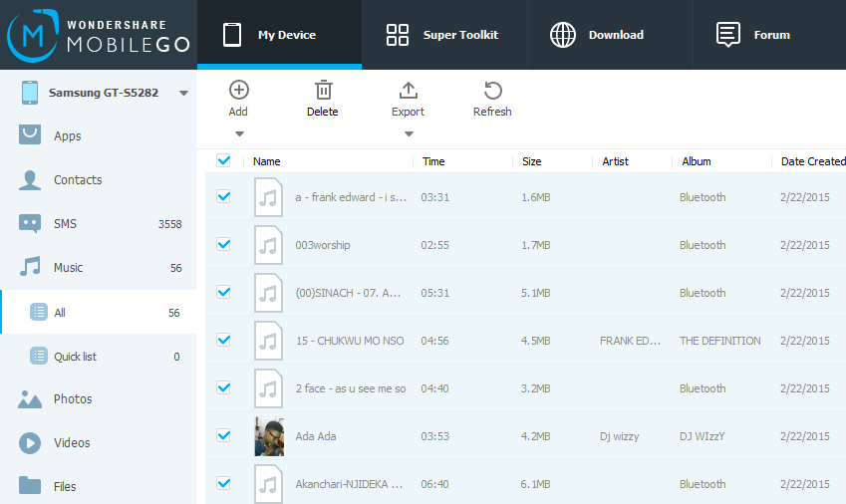
Task: Open Apps from the sidebar
Action: coord(67,136)
